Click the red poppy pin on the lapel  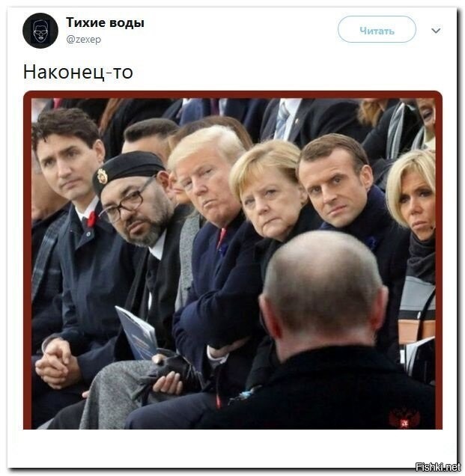click(91, 219)
